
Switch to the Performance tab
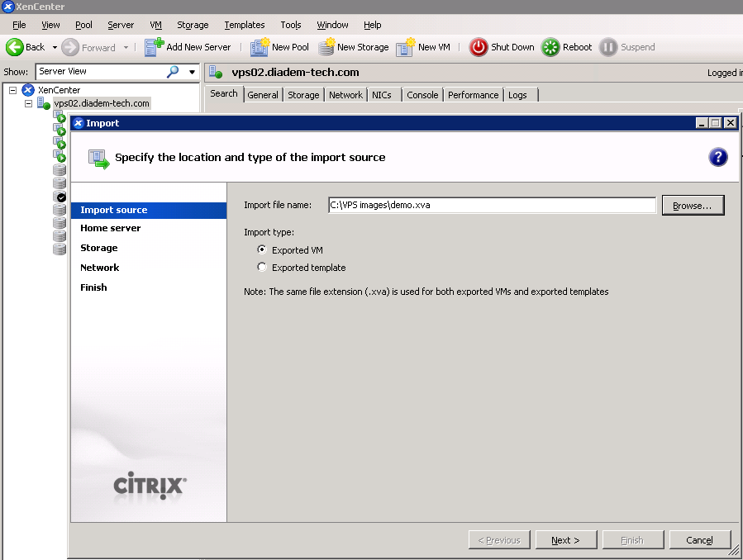click(474, 95)
